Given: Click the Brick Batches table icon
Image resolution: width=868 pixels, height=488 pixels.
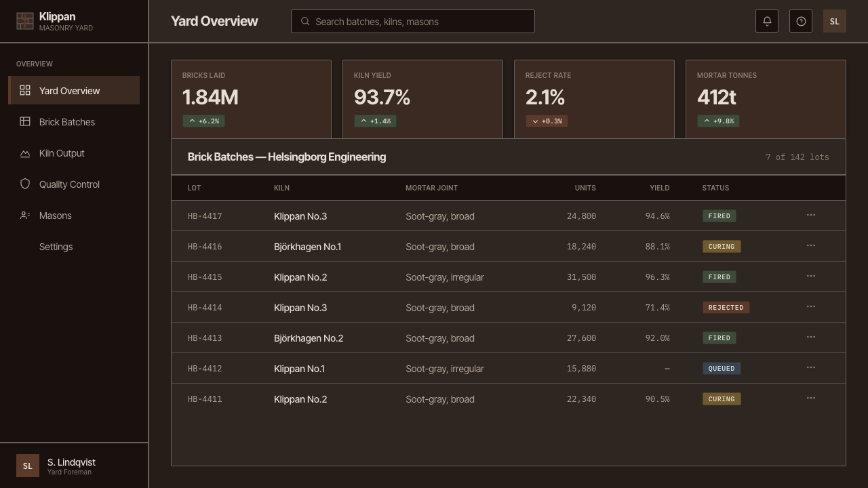Looking at the screenshot, I should [x=25, y=121].
